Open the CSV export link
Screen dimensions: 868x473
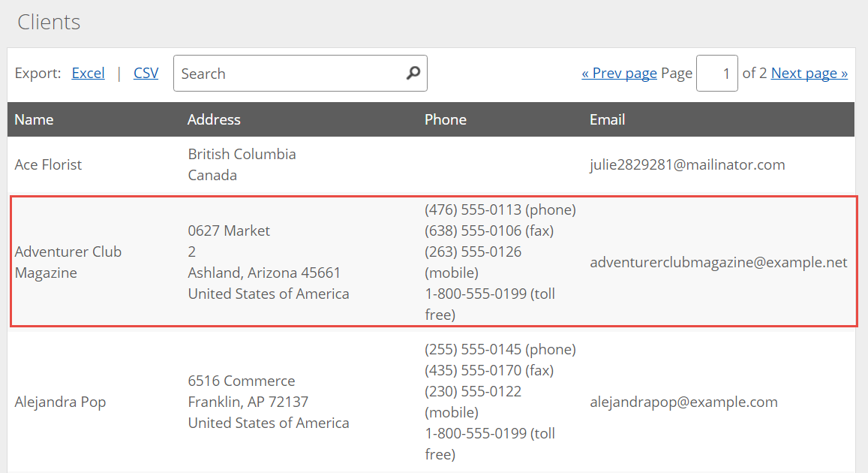[x=146, y=73]
